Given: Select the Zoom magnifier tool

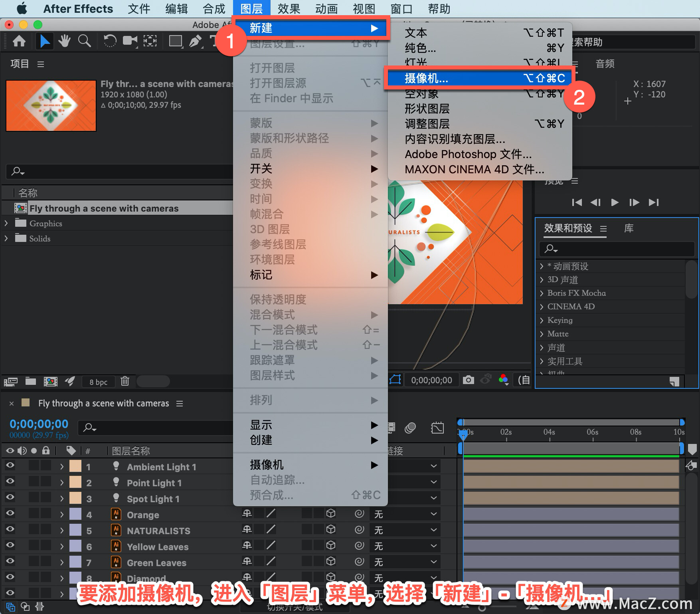Looking at the screenshot, I should (84, 41).
